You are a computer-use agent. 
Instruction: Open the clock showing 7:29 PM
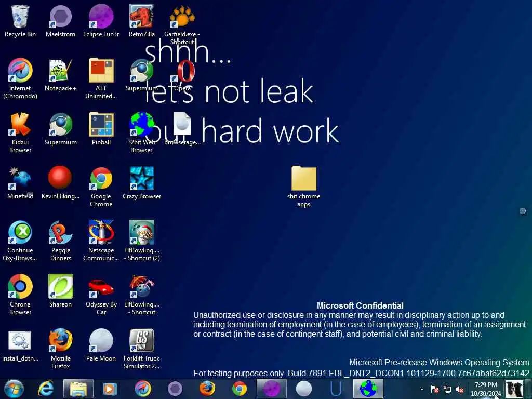click(486, 389)
